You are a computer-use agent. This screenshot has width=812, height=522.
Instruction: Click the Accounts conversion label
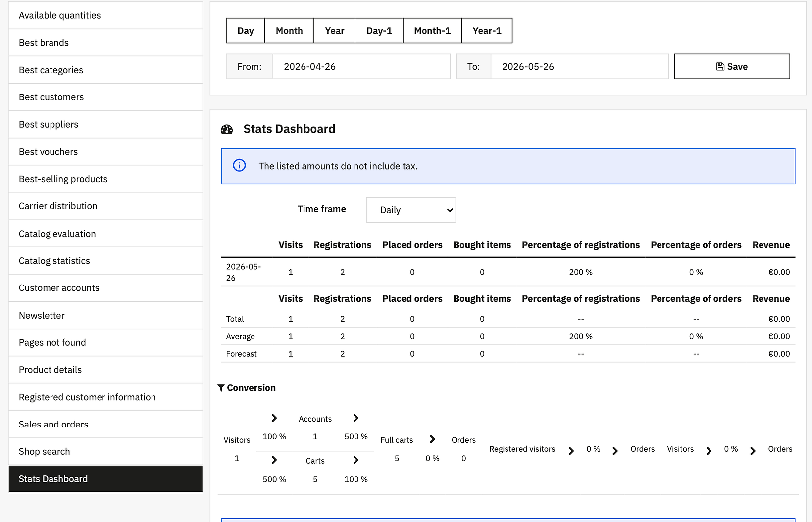tap(315, 419)
